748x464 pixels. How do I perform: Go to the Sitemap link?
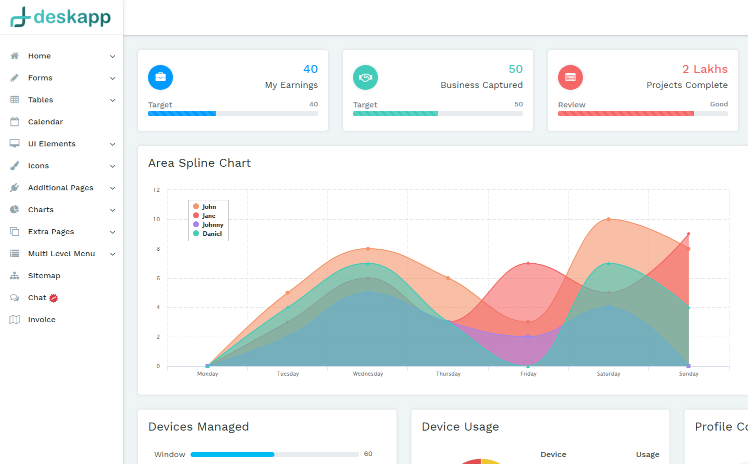pyautogui.click(x=44, y=275)
